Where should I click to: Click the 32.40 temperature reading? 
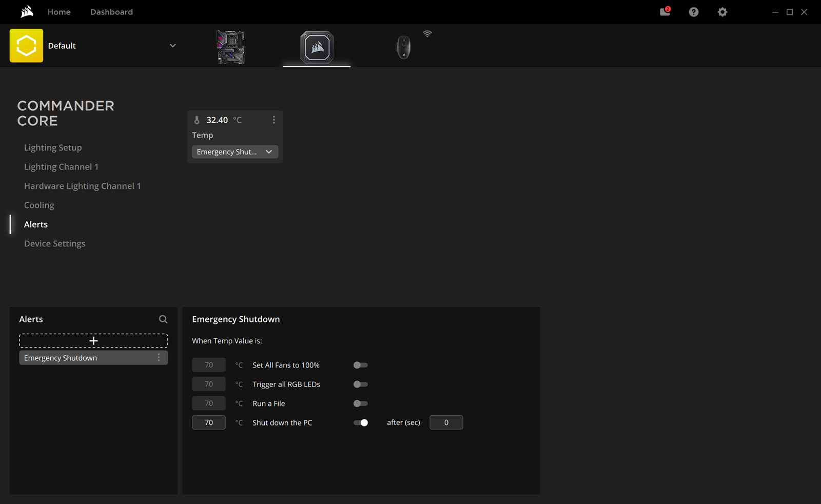(x=217, y=120)
